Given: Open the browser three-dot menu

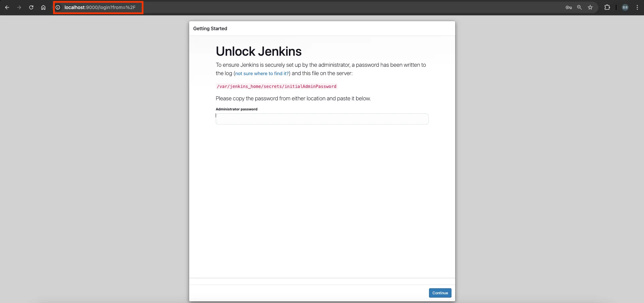Looking at the screenshot, I should coord(637,7).
